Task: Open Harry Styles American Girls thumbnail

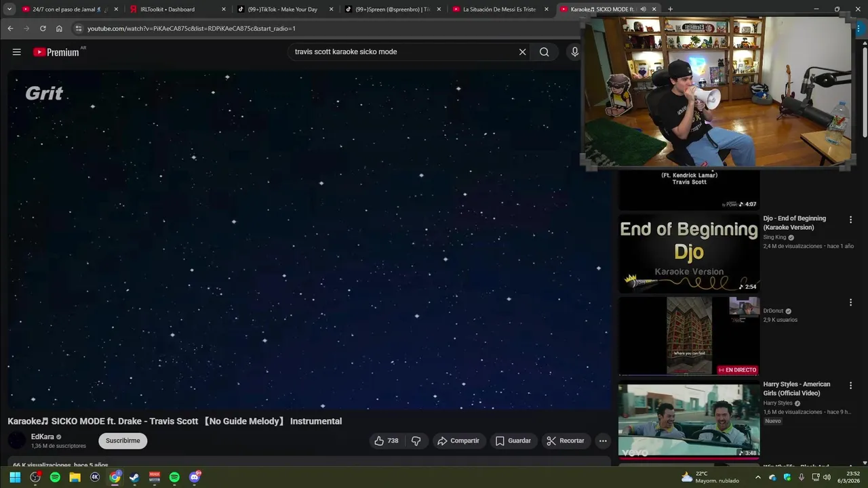Action: pos(689,420)
